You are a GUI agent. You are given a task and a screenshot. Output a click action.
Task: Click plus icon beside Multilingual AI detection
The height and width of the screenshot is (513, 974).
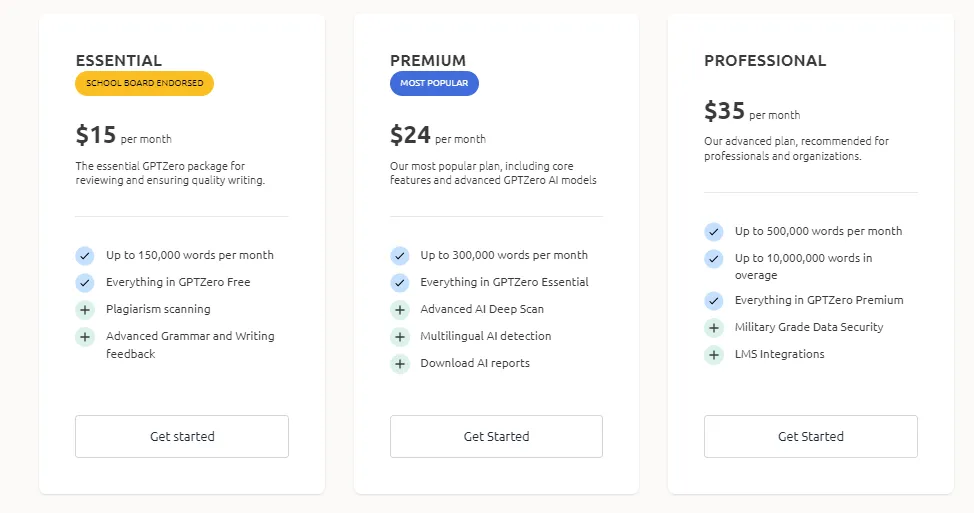[400, 337]
